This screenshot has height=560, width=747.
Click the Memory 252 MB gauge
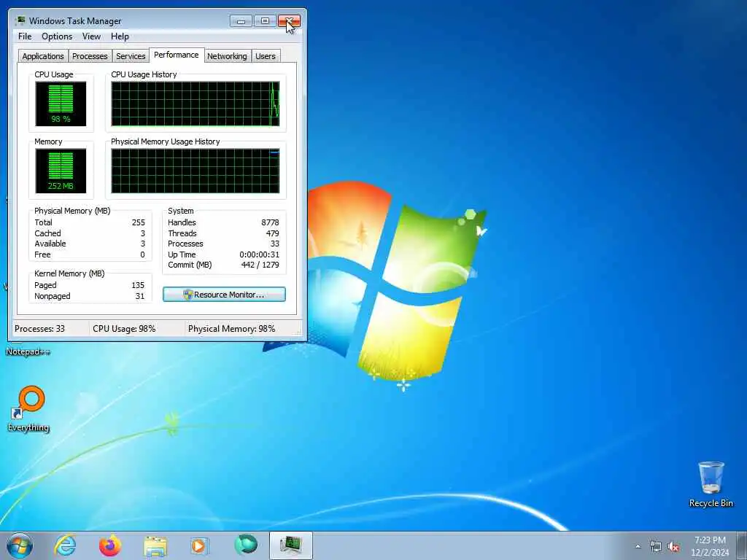point(61,171)
